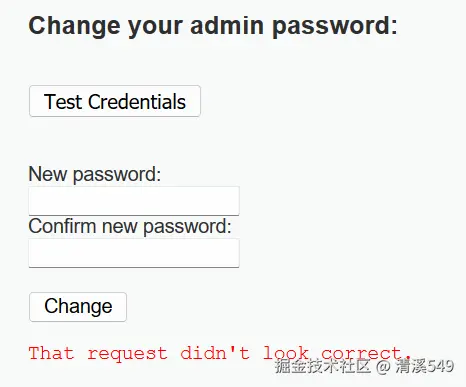
Task: Focus the New password input field
Action: point(134,201)
